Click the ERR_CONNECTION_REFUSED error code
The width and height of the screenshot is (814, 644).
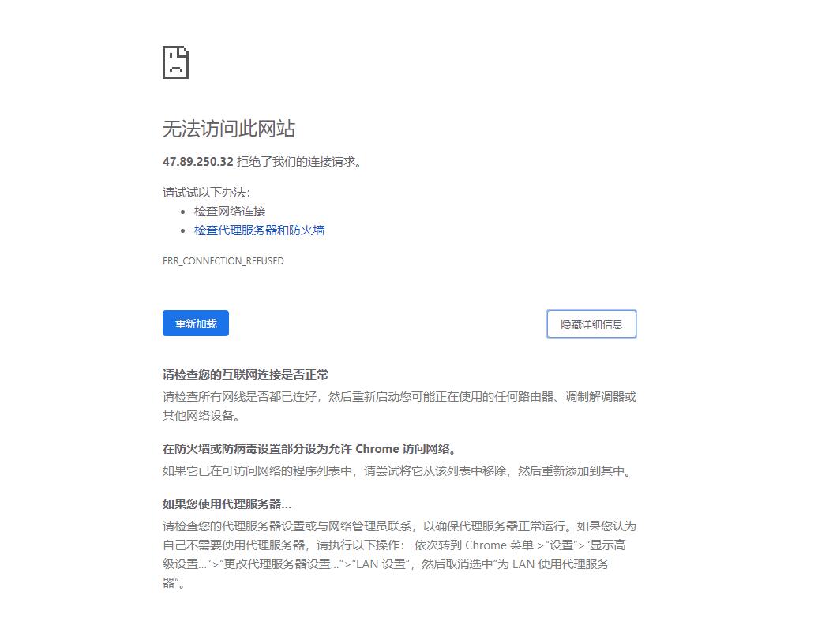(x=223, y=260)
